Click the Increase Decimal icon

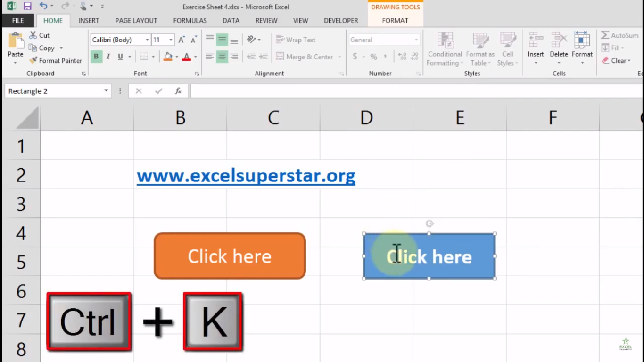pyautogui.click(x=402, y=57)
